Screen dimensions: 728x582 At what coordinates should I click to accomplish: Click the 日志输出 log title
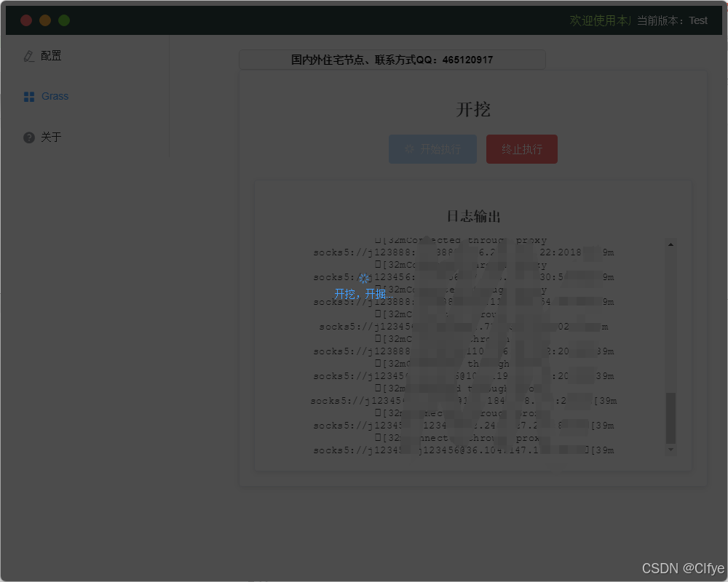click(473, 216)
